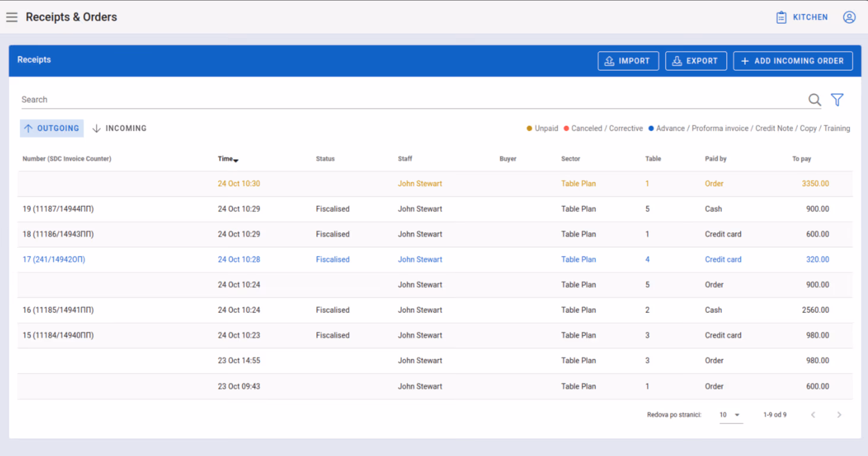Go to the previous page arrow
Image resolution: width=868 pixels, height=456 pixels.
(x=813, y=415)
